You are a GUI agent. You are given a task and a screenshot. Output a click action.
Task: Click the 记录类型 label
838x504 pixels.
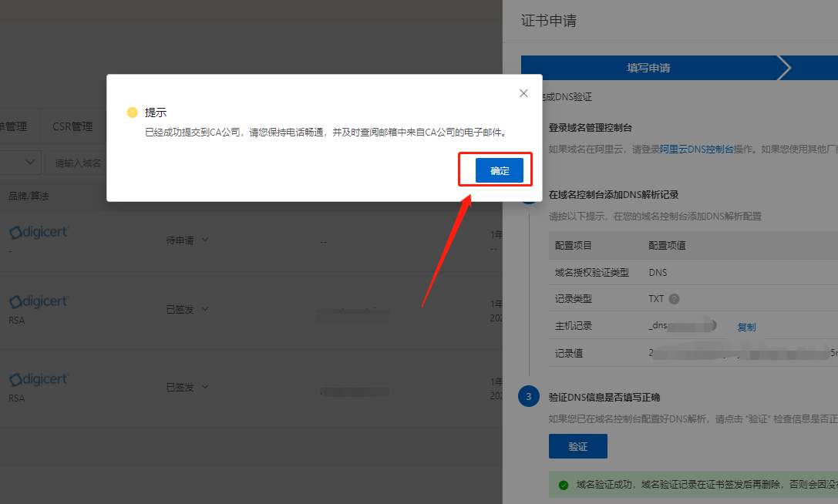pos(573,299)
